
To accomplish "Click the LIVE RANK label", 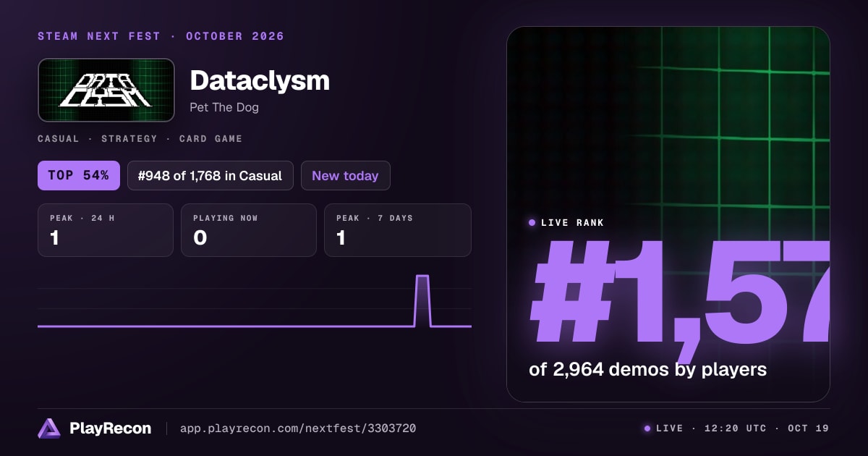I will coord(572,223).
